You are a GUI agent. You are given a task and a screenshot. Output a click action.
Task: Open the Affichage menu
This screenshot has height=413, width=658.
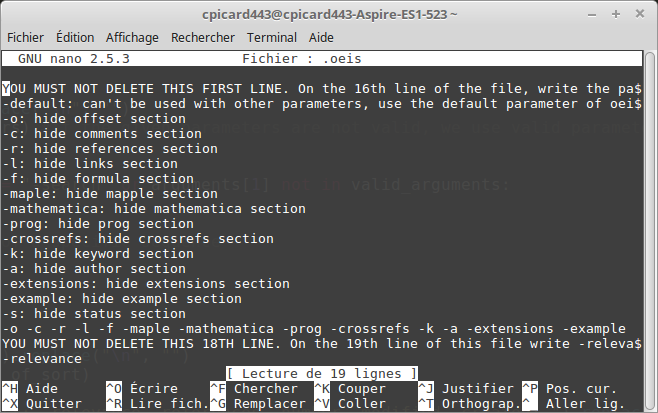pos(132,37)
